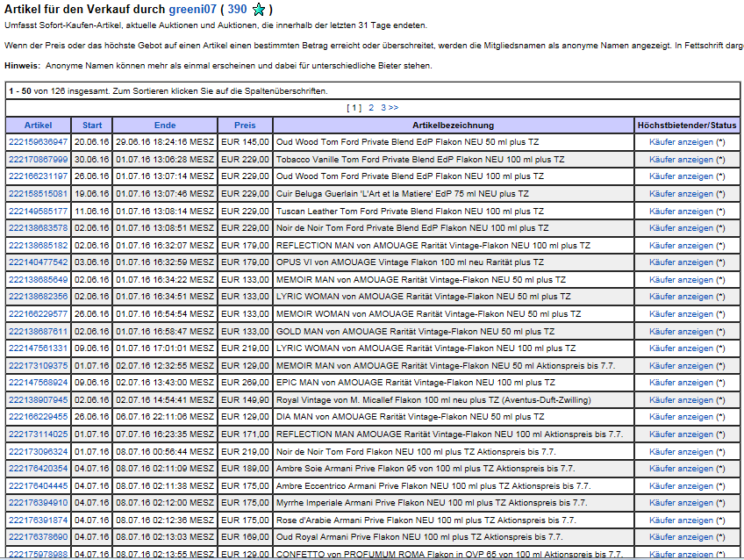
Task: Sort table by Start column
Action: click(92, 126)
